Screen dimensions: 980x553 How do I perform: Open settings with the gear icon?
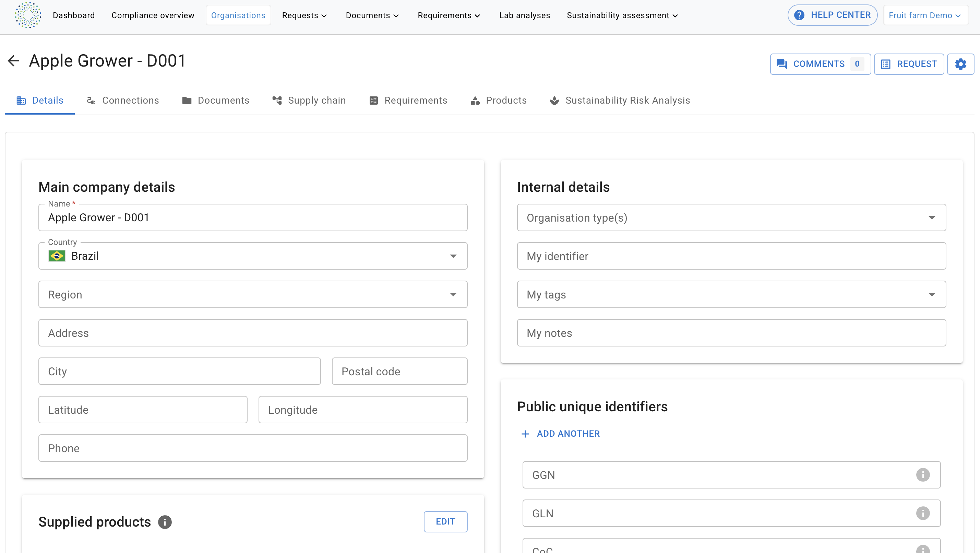click(960, 64)
